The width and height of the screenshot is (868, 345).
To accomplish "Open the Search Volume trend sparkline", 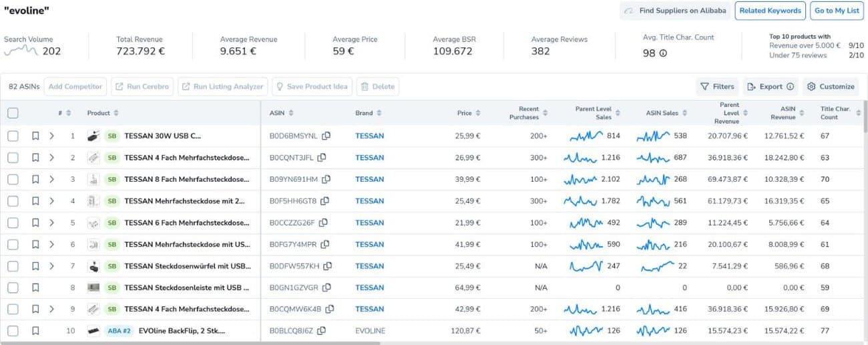I will point(21,50).
